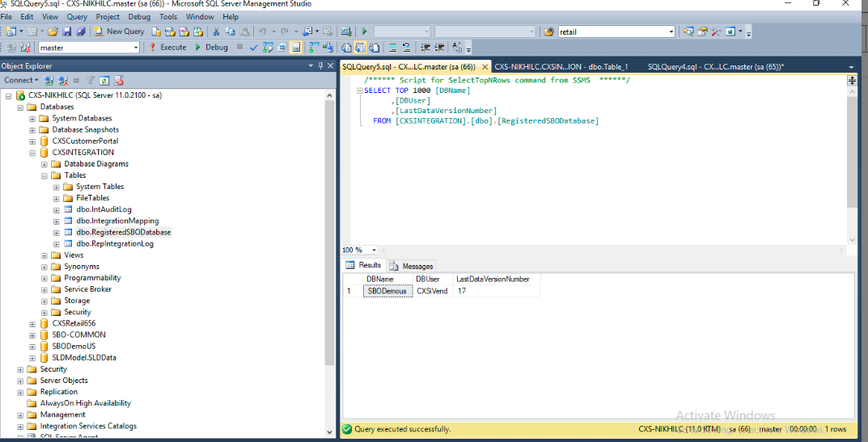Click the Decrease Indent icon
The width and height of the screenshot is (868, 442).
(x=425, y=48)
